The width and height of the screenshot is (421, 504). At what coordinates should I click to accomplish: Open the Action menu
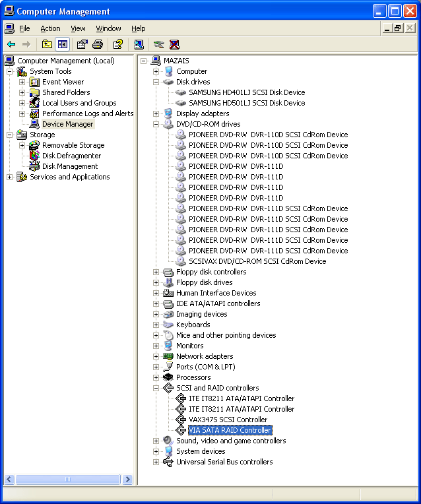tap(50, 28)
